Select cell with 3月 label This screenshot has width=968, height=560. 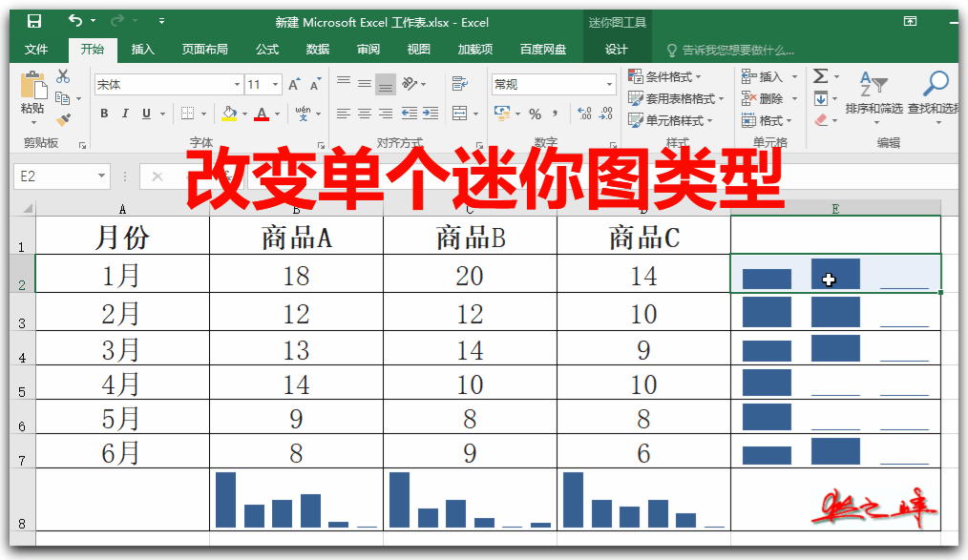[122, 349]
